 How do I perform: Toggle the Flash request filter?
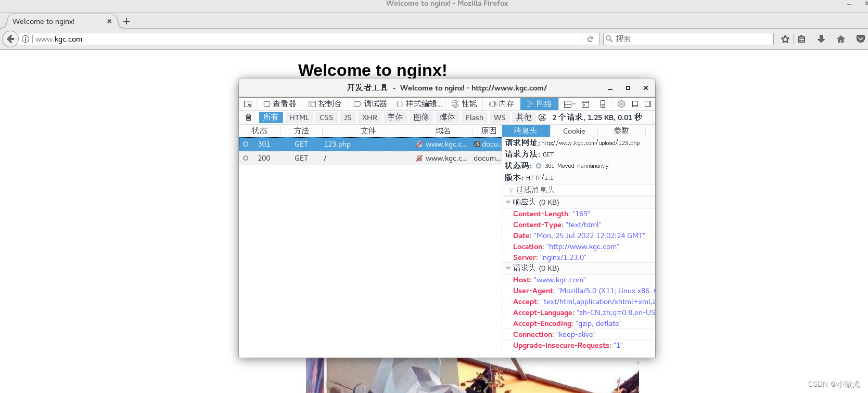(475, 117)
